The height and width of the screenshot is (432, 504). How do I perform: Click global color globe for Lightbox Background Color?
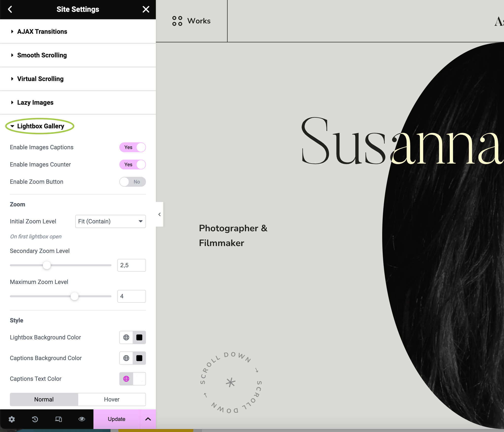(126, 337)
